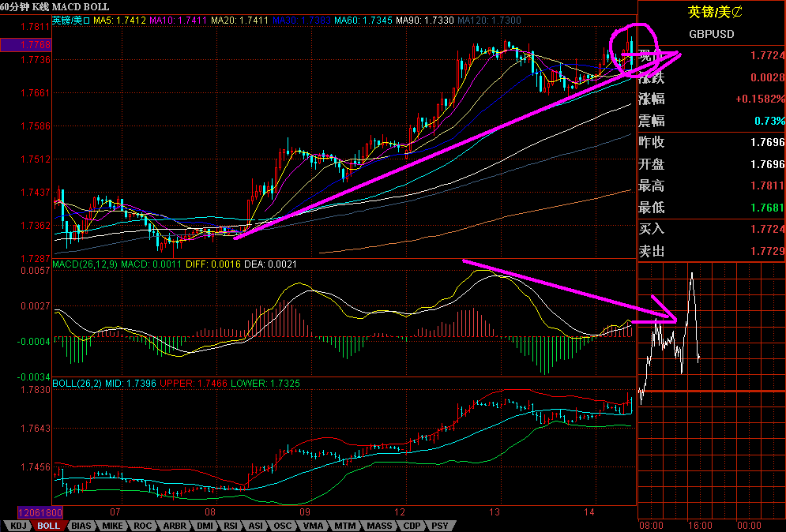Viewport: 786px width, 532px height.
Task: Click the UPPER: 1.7466 value
Action: click(194, 384)
